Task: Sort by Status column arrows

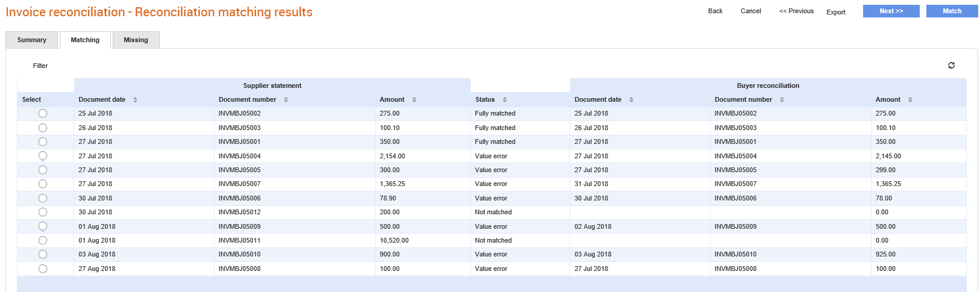Action: [504, 100]
